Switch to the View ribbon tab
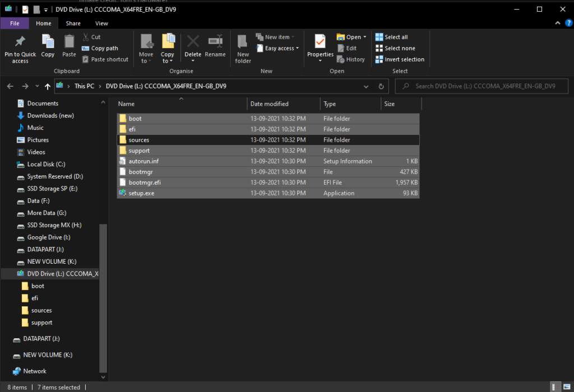Image resolution: width=574 pixels, height=392 pixels. (101, 23)
